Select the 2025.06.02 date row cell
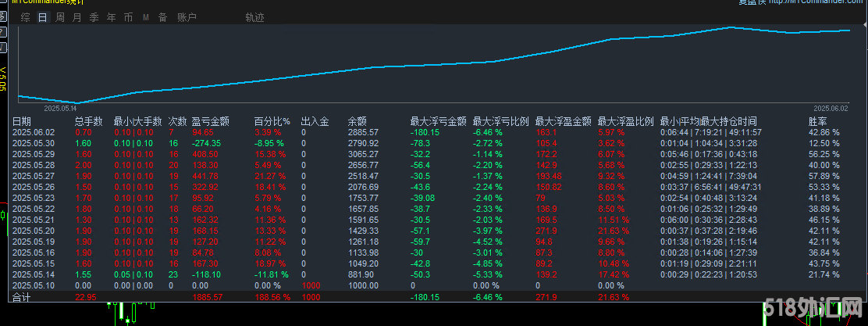The image size is (868, 326). pos(34,132)
